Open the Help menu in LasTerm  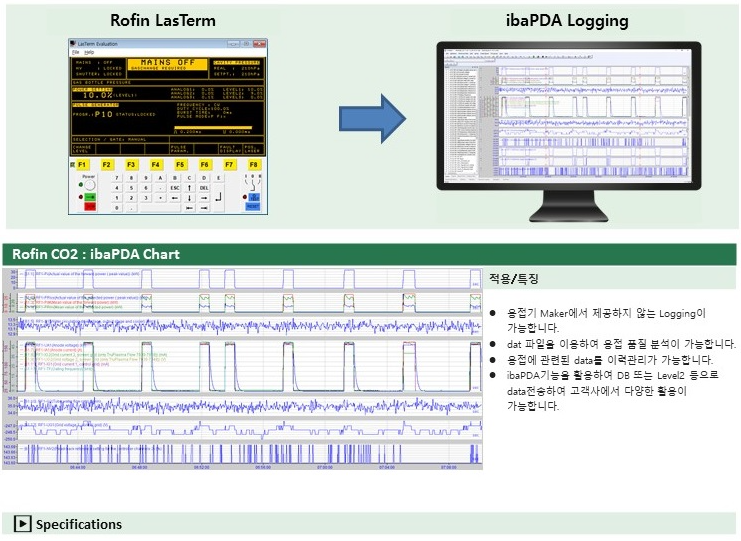tap(88, 52)
